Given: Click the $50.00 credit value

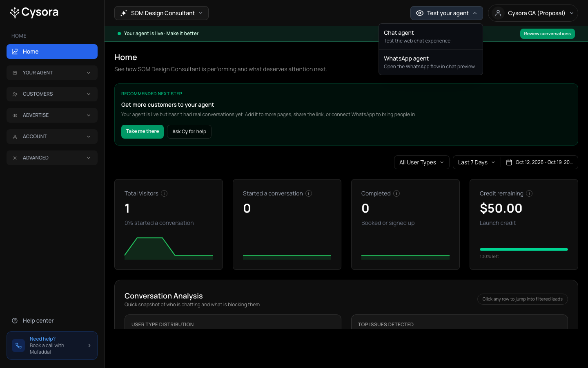Looking at the screenshot, I should pos(501,209).
